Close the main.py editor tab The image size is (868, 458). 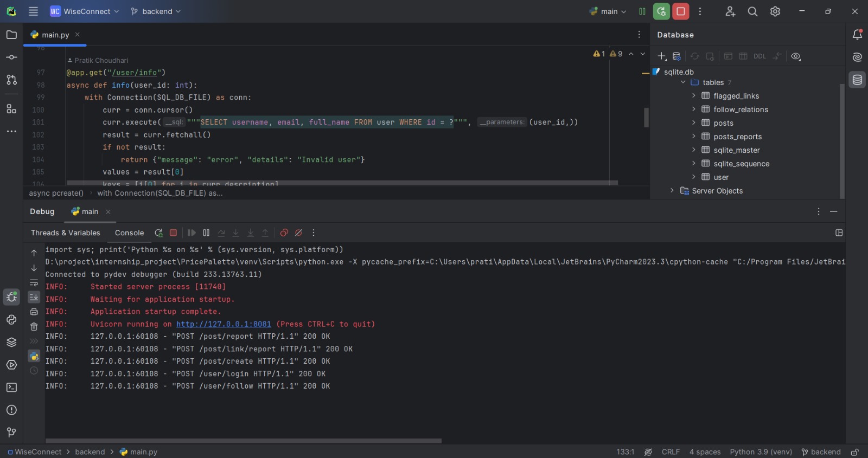[78, 34]
